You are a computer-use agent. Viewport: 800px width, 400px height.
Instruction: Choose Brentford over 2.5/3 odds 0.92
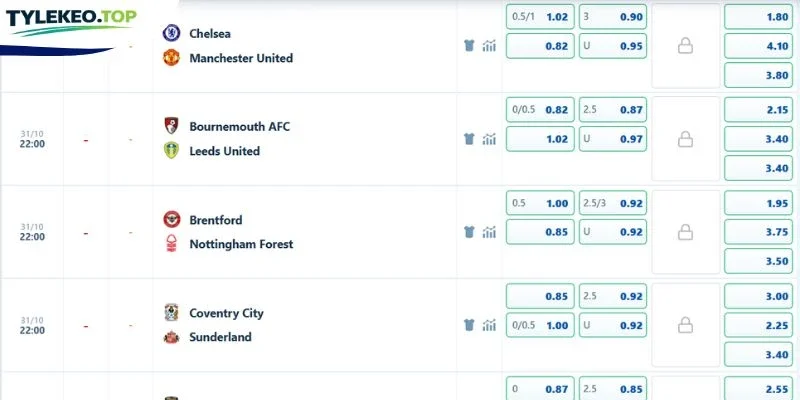[x=613, y=203]
